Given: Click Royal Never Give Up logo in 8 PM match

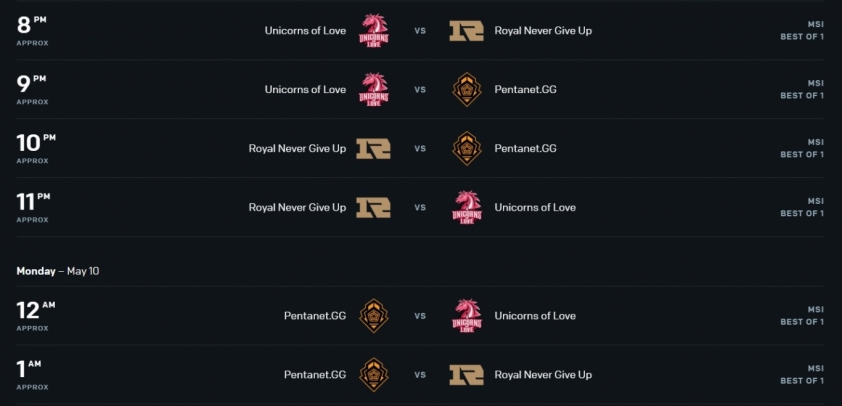Looking at the screenshot, I should (x=466, y=31).
